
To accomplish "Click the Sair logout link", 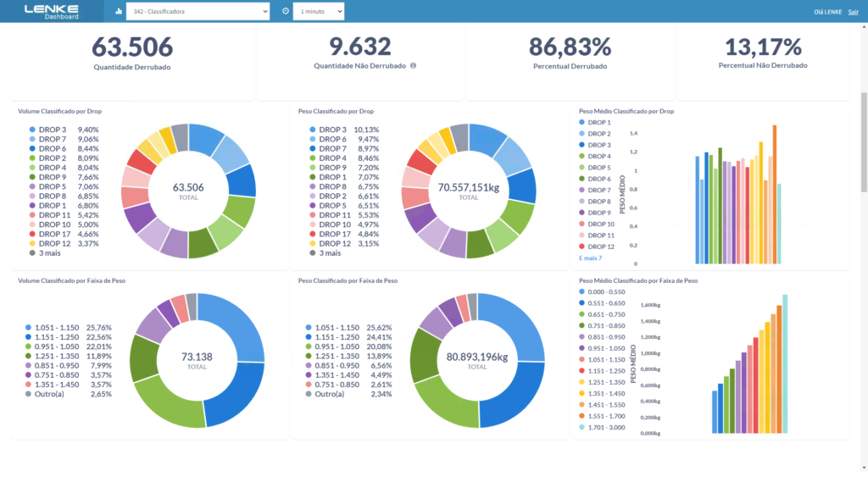I will (x=853, y=12).
